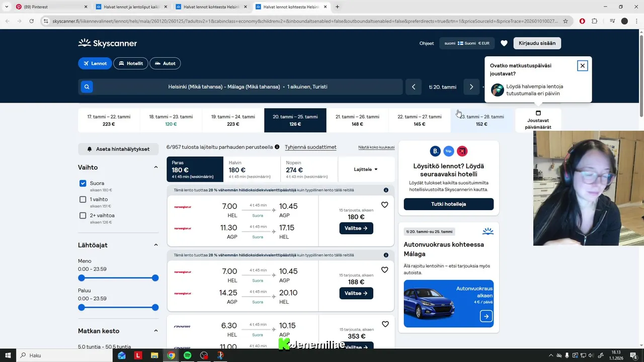The image size is (644, 362).
Task: Click Meno slider left handle
Action: 82,278
